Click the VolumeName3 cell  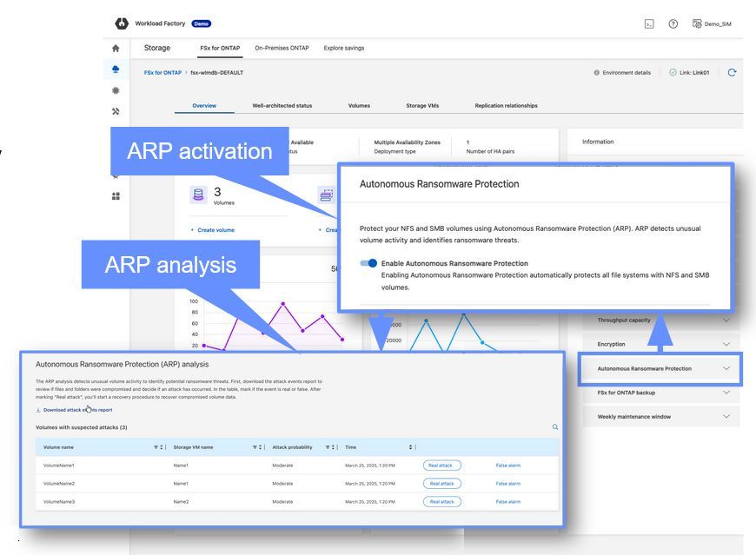[x=59, y=501]
